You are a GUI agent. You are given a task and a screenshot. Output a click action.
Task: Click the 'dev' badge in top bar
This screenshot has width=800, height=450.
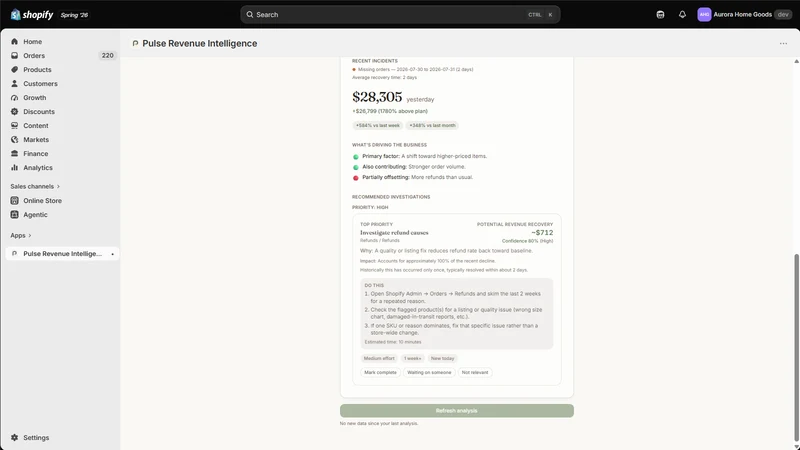click(x=783, y=14)
